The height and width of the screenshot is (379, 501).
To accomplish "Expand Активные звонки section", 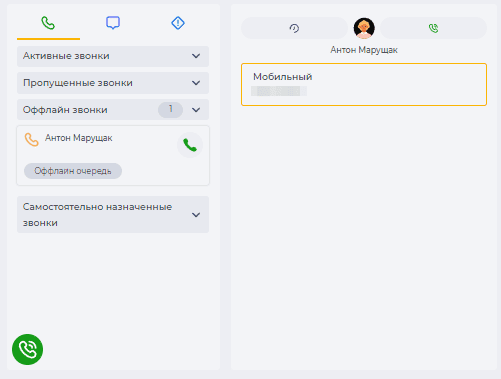I will [x=113, y=56].
